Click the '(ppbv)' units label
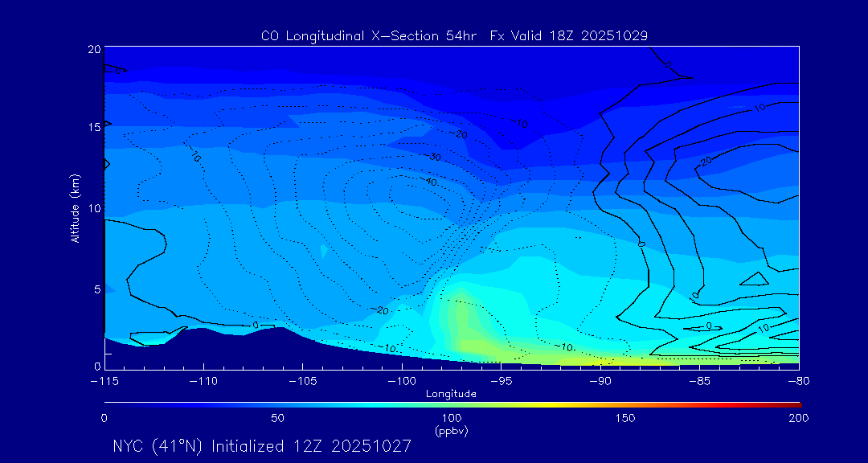This screenshot has width=868, height=463. point(451,431)
